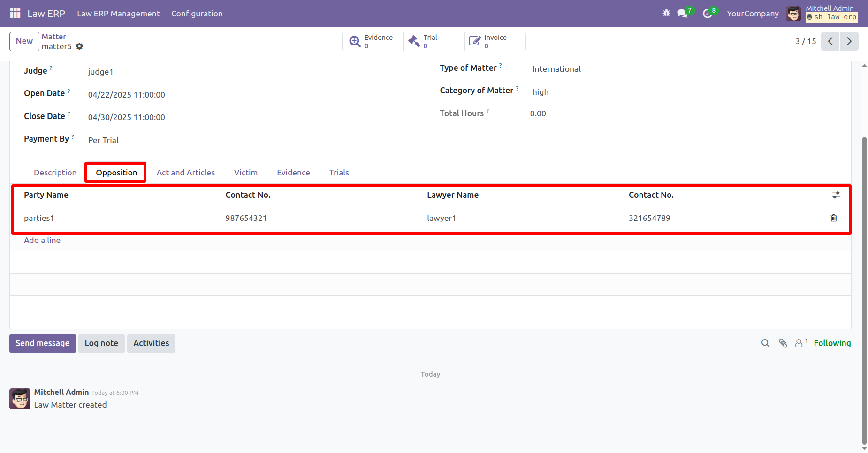The height and width of the screenshot is (453, 868).
Task: Click help mark next to Category of Matter
Action: [517, 88]
